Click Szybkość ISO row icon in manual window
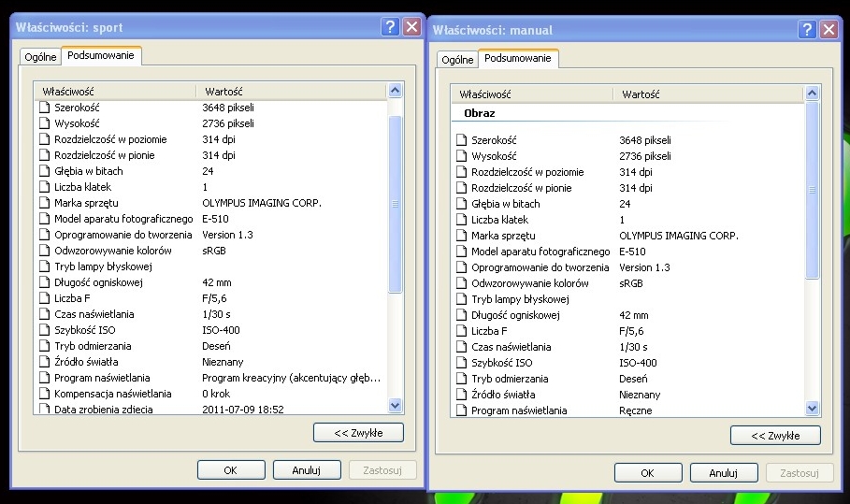Image resolution: width=850 pixels, height=504 pixels. tap(461, 363)
